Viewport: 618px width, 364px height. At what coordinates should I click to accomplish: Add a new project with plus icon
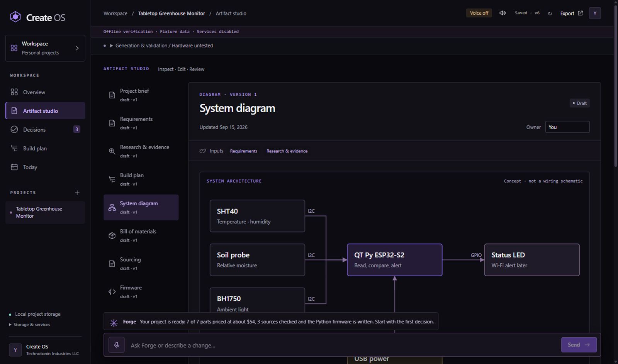(77, 193)
